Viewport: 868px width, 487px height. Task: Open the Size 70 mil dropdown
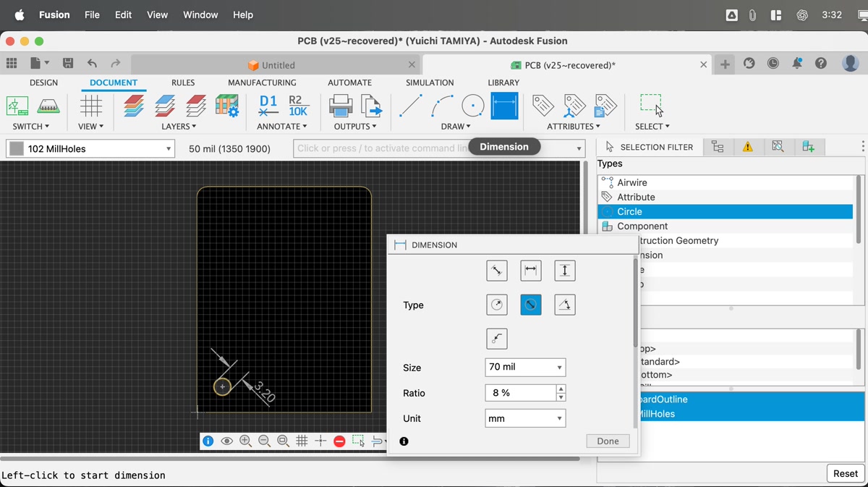click(x=525, y=367)
